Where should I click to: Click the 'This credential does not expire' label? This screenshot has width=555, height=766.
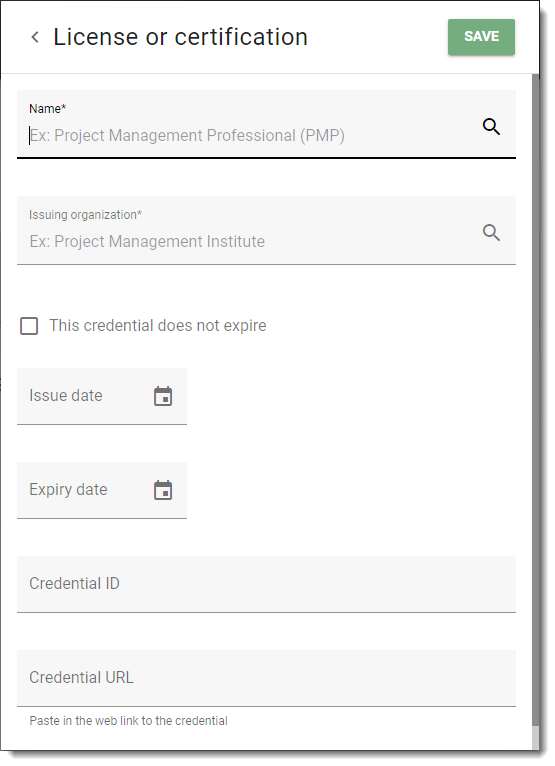(158, 325)
